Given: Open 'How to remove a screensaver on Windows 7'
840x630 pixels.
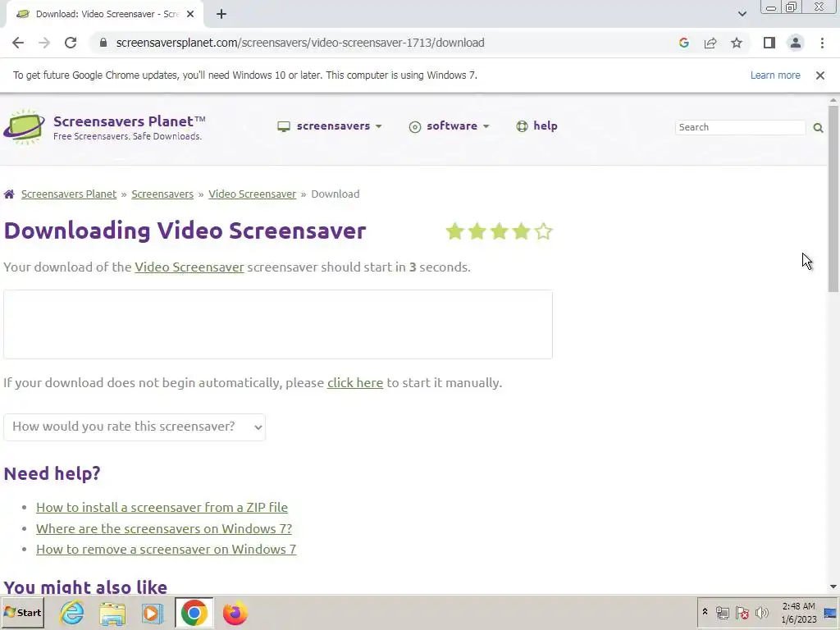Looking at the screenshot, I should click(166, 549).
